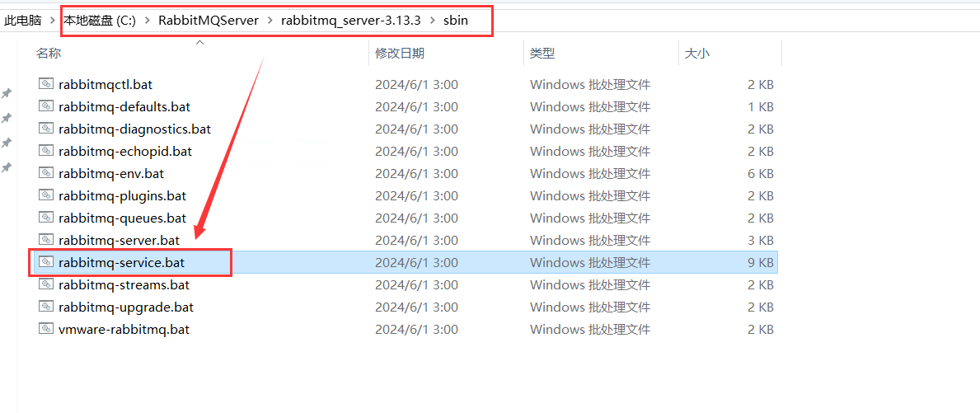
Task: Sort files by 名称 column header
Action: pyautogui.click(x=49, y=54)
